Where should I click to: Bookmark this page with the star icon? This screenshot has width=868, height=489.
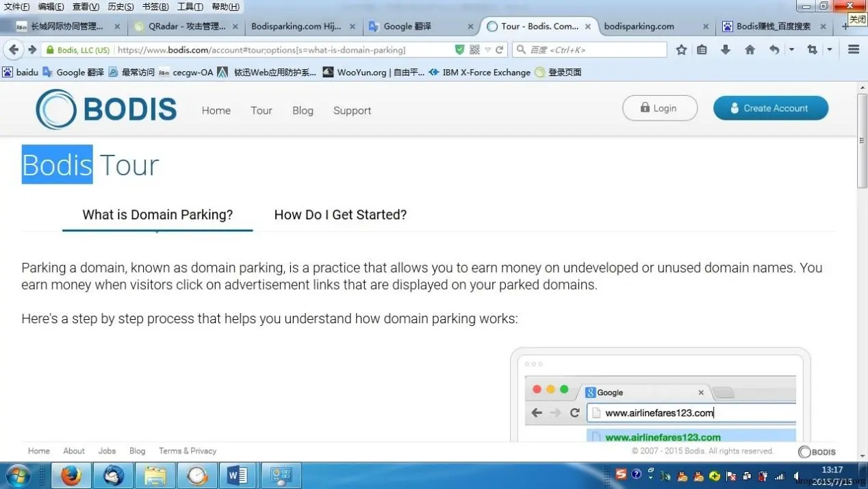pos(681,50)
